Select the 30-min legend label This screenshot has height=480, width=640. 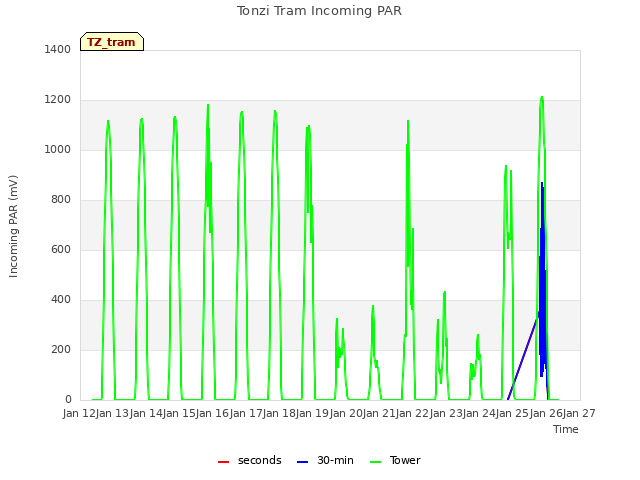pos(335,460)
